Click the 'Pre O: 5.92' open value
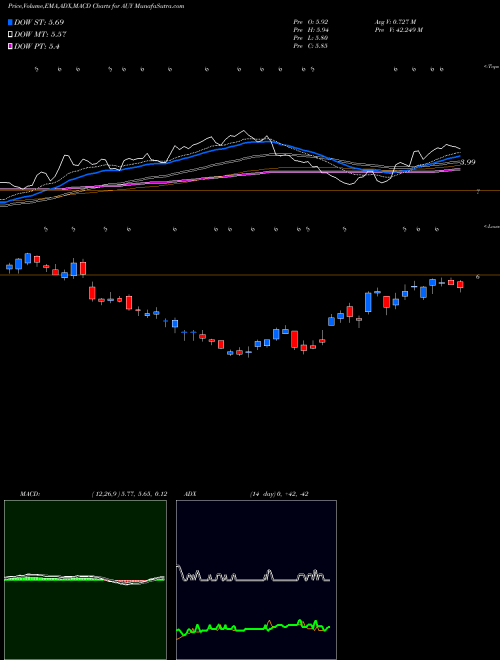This screenshot has width=500, height=660. pos(311,22)
